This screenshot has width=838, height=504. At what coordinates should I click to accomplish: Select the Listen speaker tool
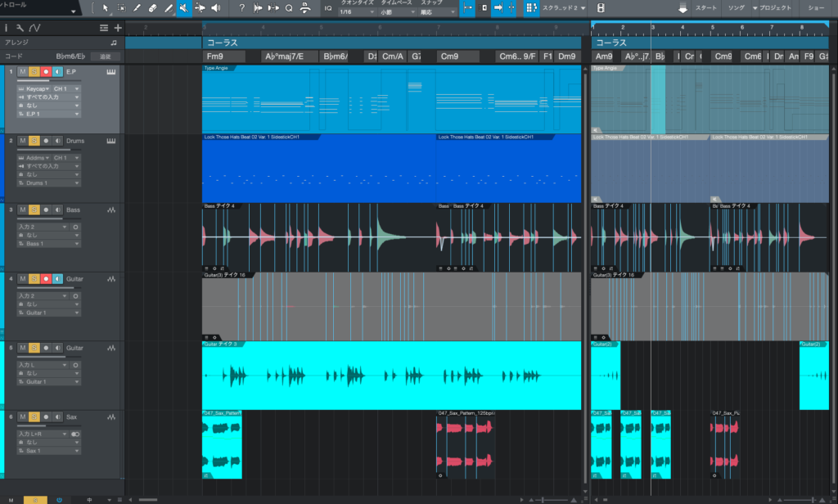click(215, 7)
